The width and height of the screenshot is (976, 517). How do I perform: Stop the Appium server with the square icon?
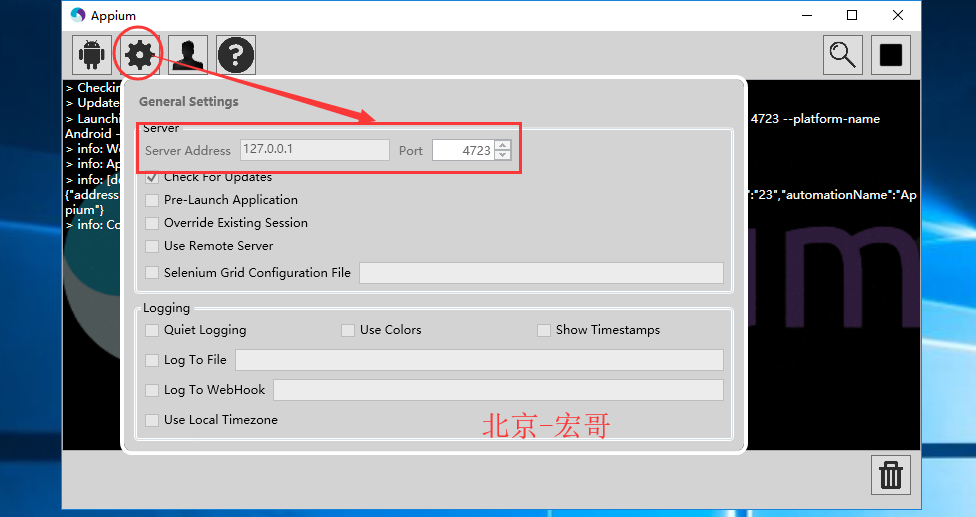tap(891, 55)
